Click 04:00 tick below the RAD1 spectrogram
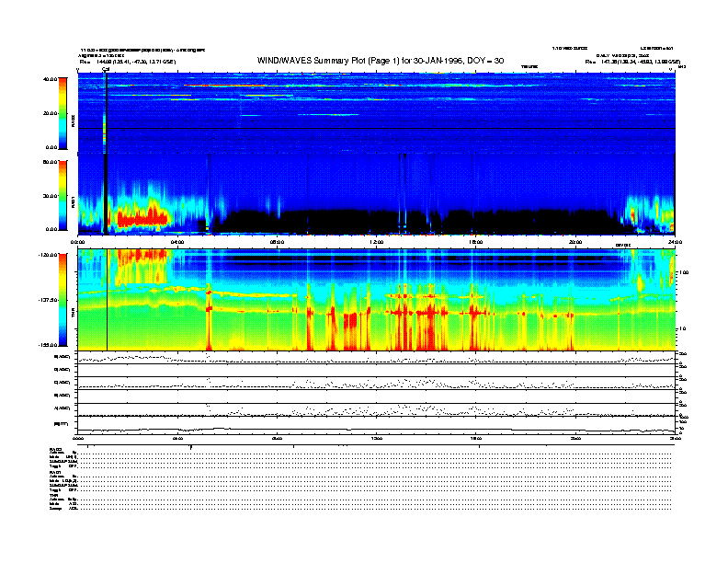The height and width of the screenshot is (563, 728). click(177, 242)
